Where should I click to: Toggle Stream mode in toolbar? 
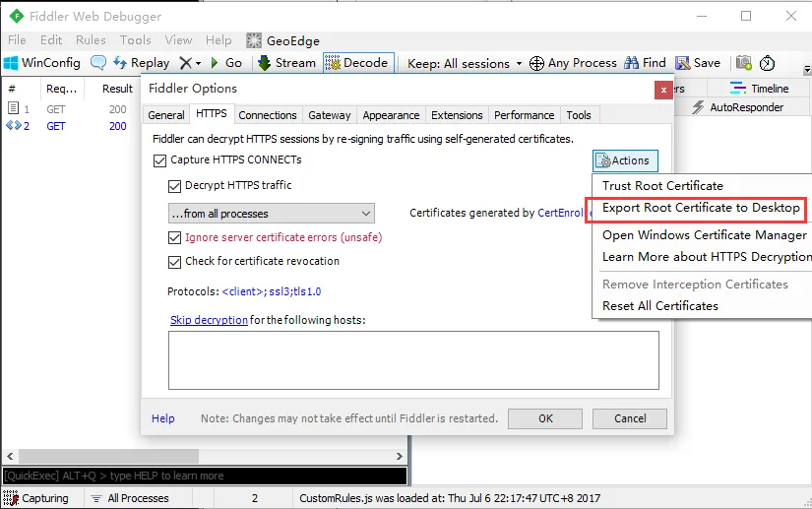click(x=286, y=63)
